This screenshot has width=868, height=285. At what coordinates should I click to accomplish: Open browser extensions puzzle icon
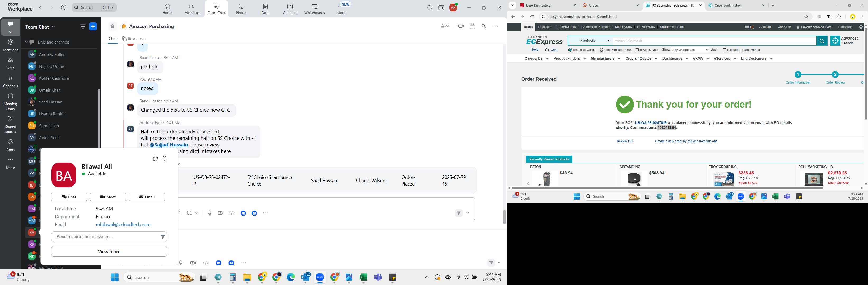(x=839, y=16)
